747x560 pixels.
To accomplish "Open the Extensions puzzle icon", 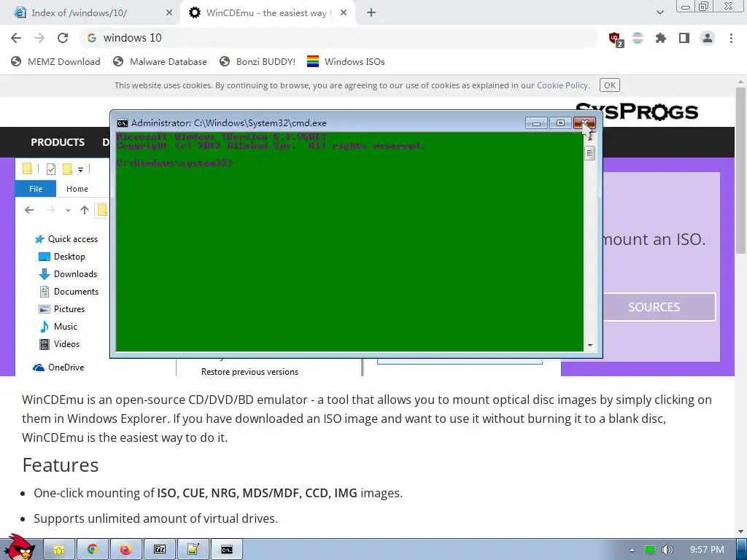I will pos(661,38).
